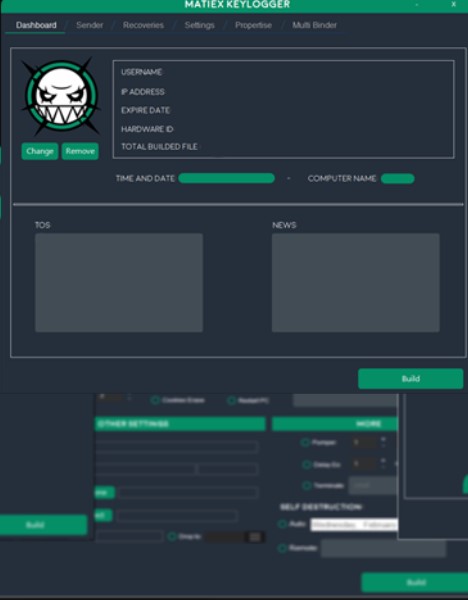Image resolution: width=468 pixels, height=600 pixels.
Task: Click inside the NEWS text box
Action: (355, 283)
